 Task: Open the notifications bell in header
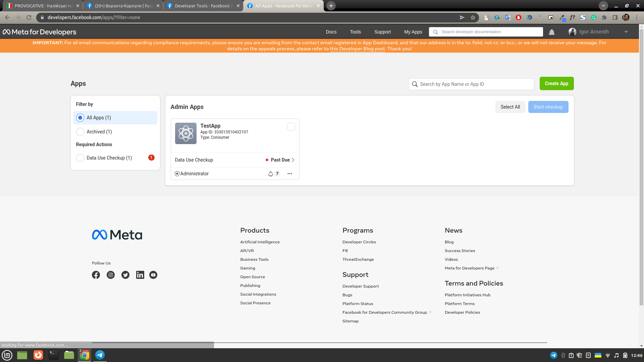click(551, 32)
